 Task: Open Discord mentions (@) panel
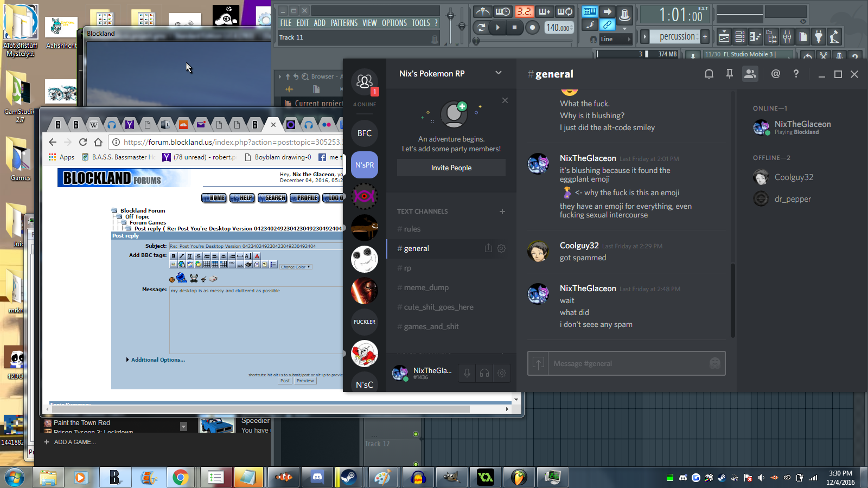click(776, 74)
